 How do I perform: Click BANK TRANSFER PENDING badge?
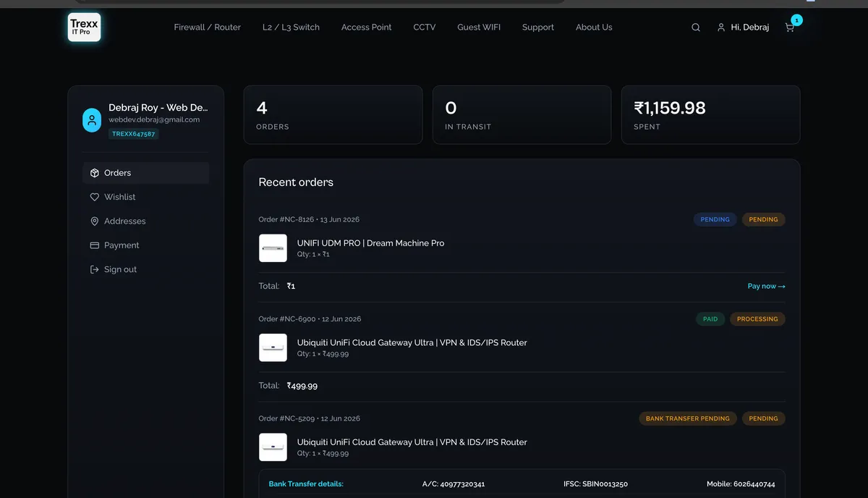coord(688,418)
